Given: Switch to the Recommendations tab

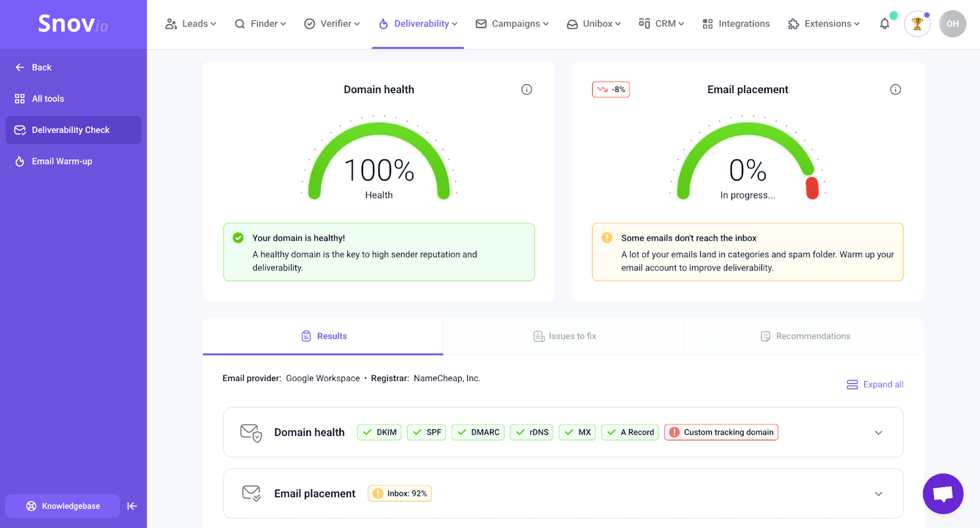Looking at the screenshot, I should click(x=804, y=336).
